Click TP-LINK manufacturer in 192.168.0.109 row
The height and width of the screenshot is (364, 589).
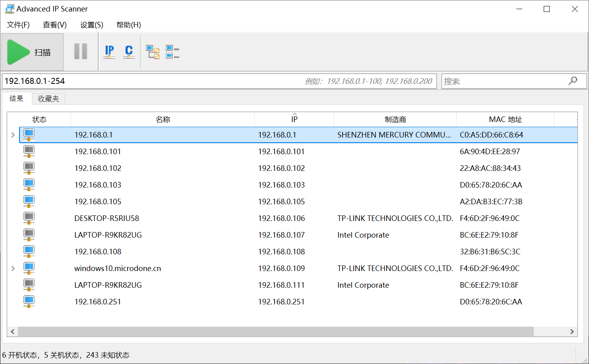pos(395,268)
